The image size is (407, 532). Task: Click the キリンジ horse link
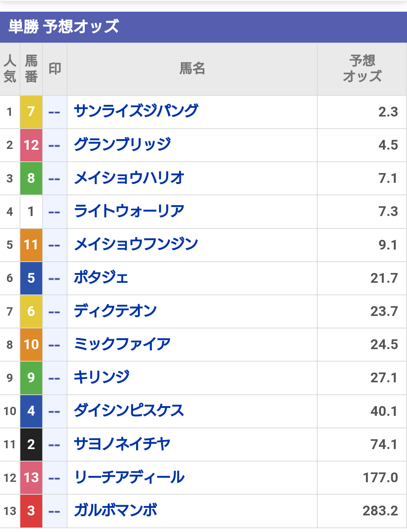102,377
